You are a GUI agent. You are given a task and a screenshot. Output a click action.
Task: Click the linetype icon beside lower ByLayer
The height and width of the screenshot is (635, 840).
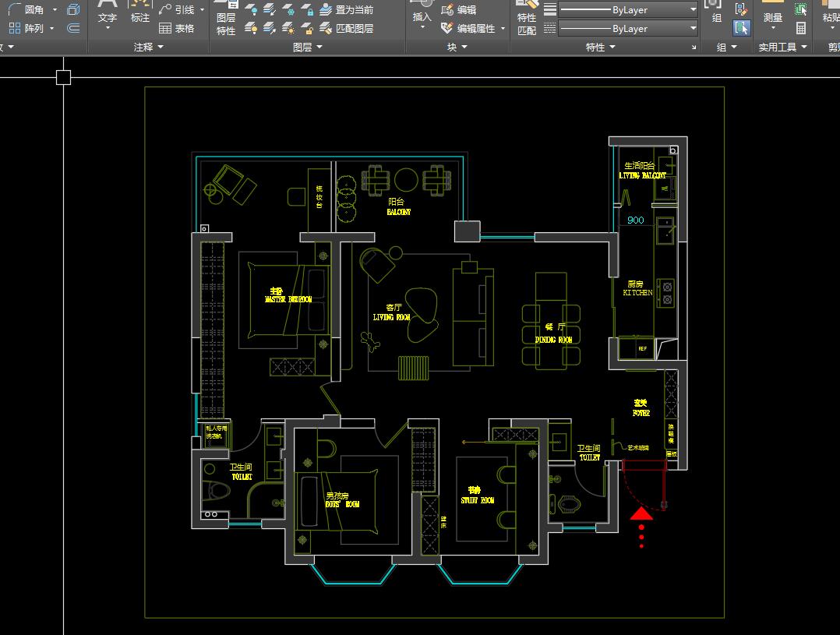549,28
